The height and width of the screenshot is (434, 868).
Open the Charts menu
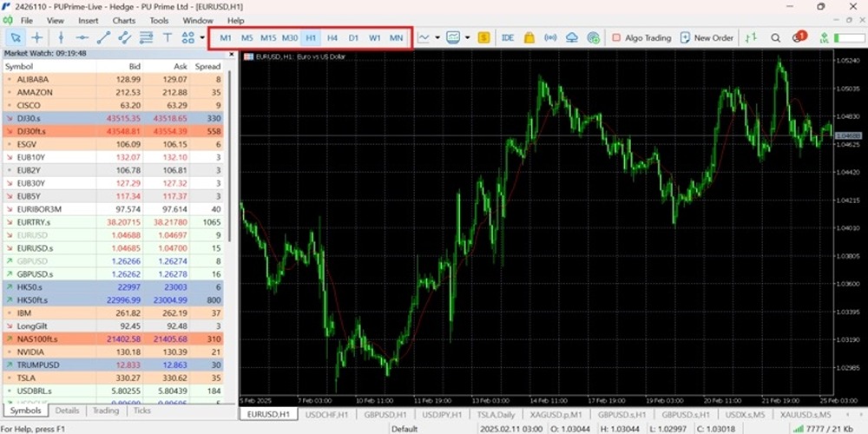point(124,21)
